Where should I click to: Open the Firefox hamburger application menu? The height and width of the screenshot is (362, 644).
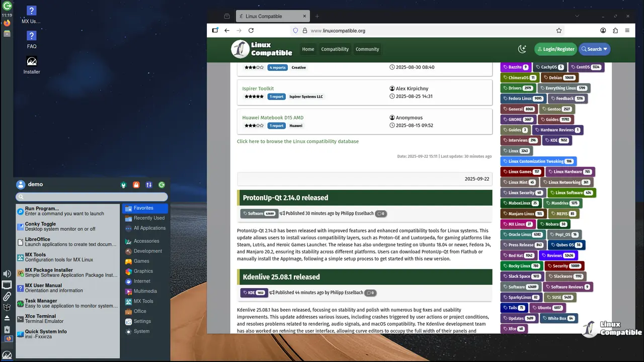point(627,31)
